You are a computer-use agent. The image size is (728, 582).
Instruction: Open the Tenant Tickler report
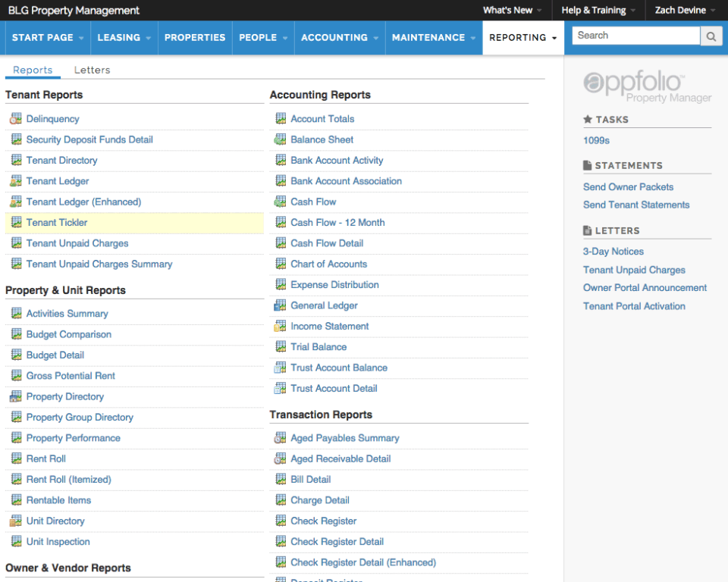57,223
